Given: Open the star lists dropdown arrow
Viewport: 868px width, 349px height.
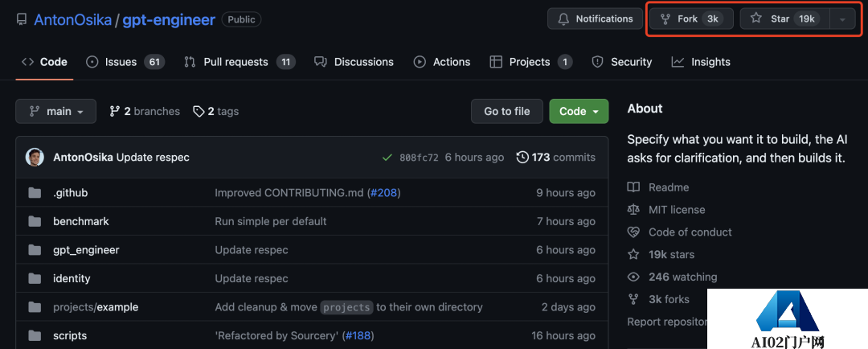Looking at the screenshot, I should (x=841, y=19).
